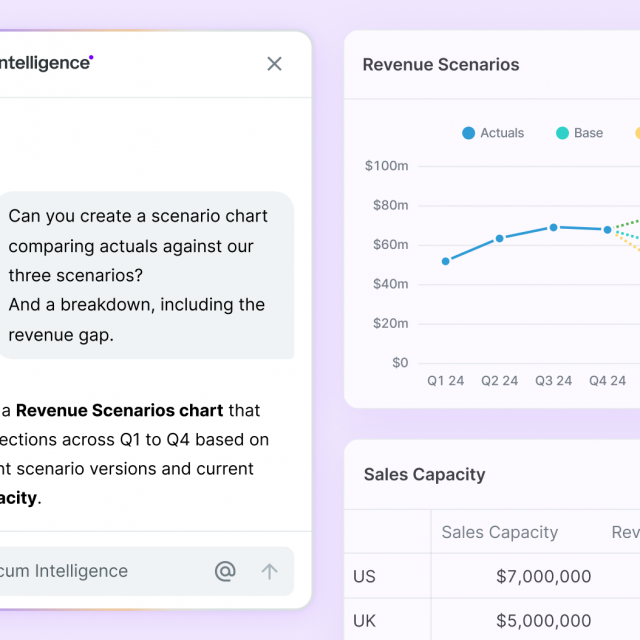Select the Q2 24 data point on Actuals line

(500, 238)
